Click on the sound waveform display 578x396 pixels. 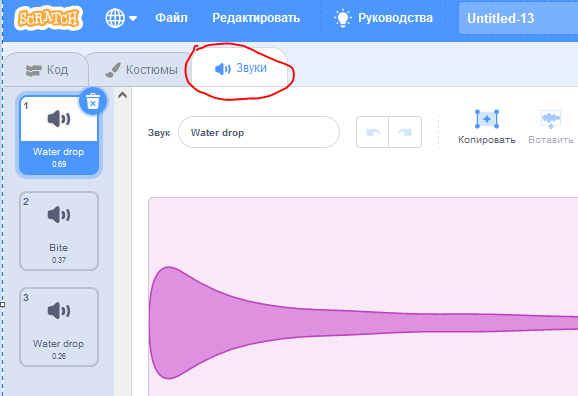pyautogui.click(x=363, y=296)
